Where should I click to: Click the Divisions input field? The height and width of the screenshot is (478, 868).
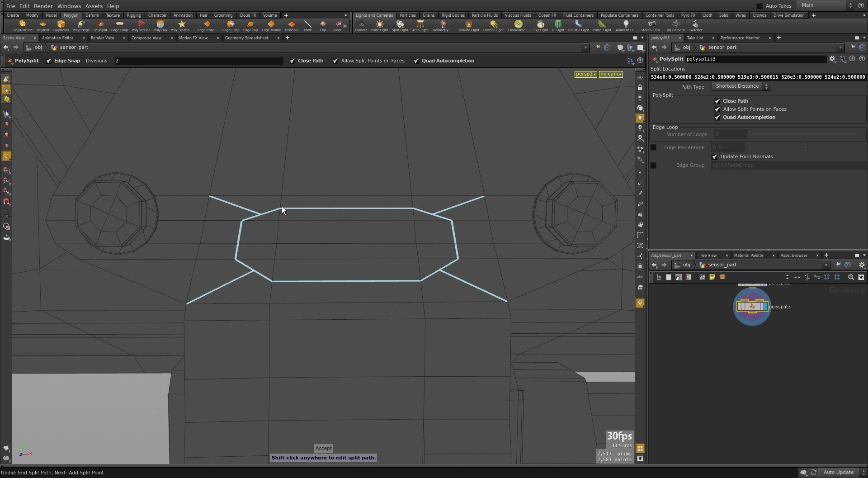click(x=198, y=61)
